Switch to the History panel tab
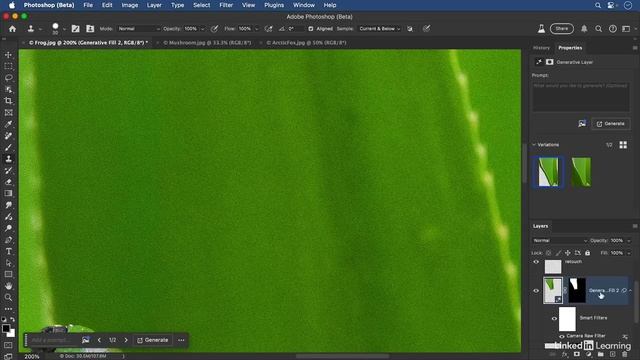 pyautogui.click(x=541, y=48)
